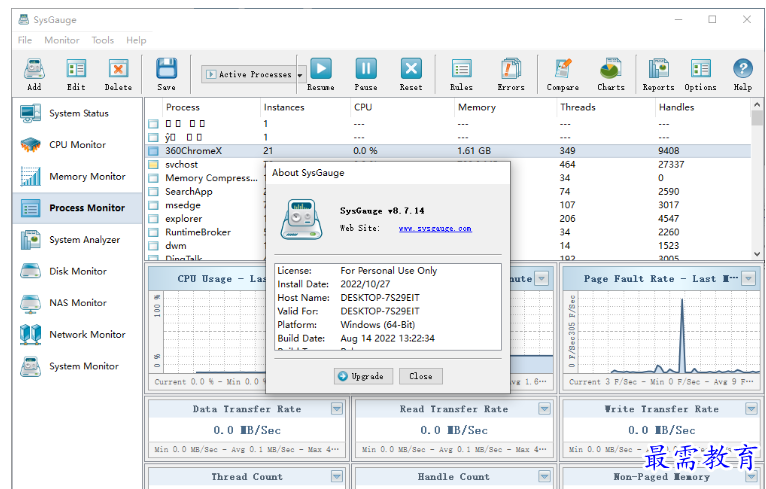Tick the checkbox for explorer process
Viewport: 766px width, 489px height.
[x=153, y=219]
